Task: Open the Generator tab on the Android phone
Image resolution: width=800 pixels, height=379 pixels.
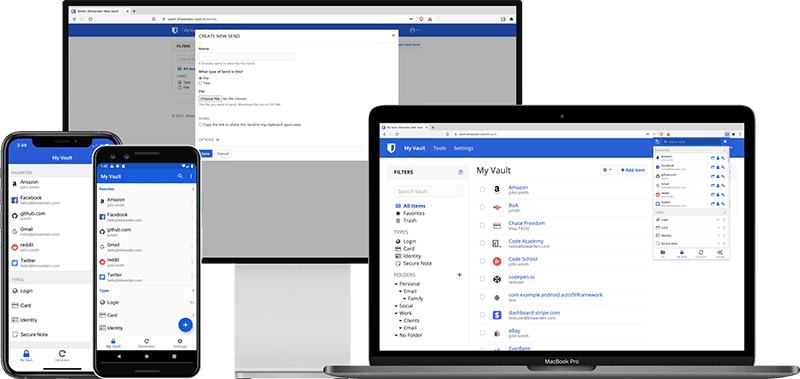Action: point(146,343)
